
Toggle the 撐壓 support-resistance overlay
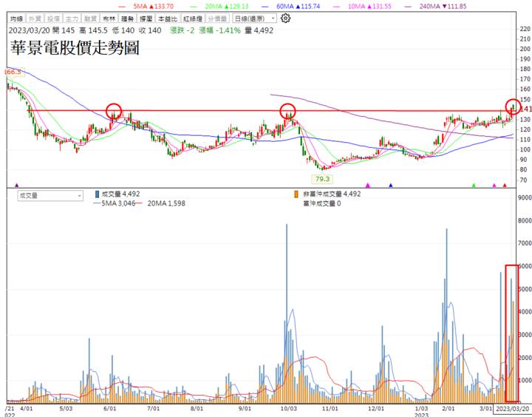pos(146,18)
